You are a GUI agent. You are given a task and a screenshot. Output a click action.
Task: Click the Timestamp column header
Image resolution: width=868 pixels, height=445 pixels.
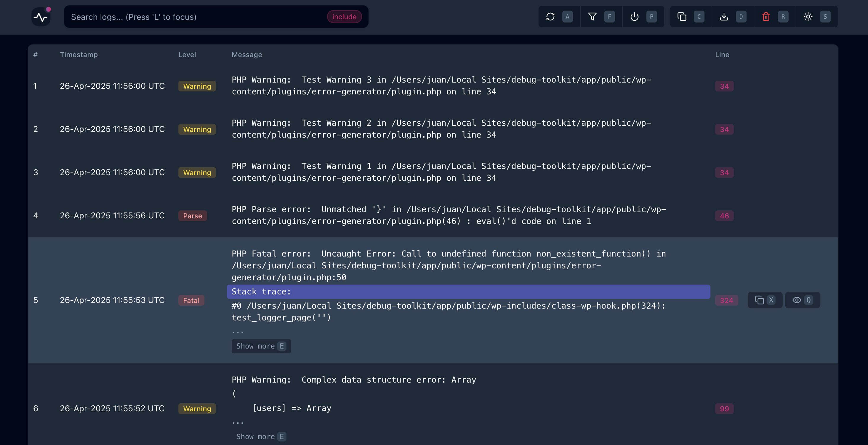(x=79, y=54)
